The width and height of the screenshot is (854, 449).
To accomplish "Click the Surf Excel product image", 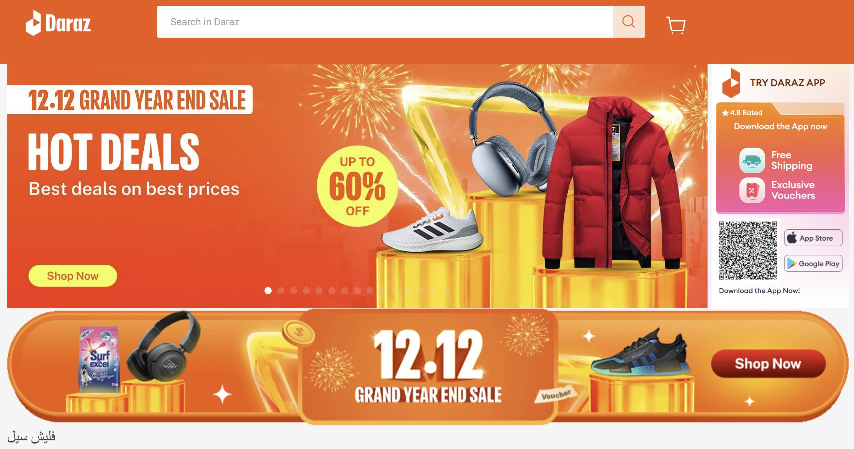I will [x=99, y=359].
